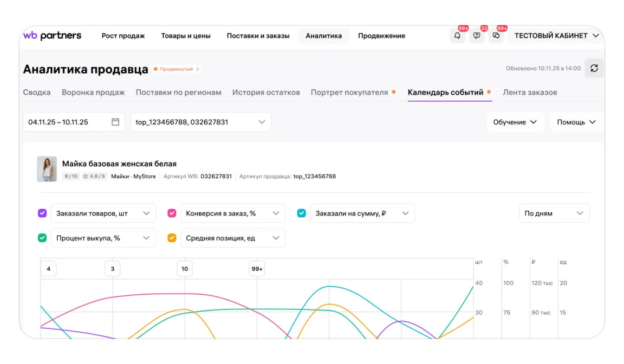624x364 pixels.
Task: Open the article selector top_123456788 dropdown
Action: point(201,122)
